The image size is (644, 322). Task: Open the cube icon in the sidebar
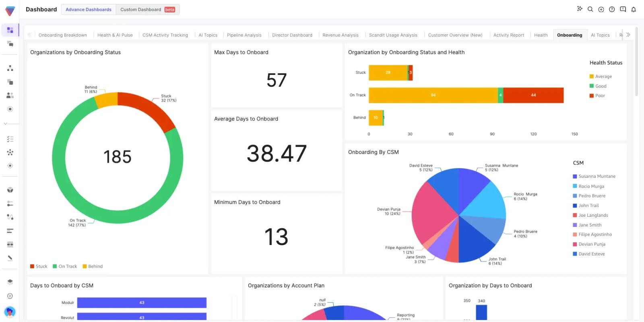click(x=10, y=190)
